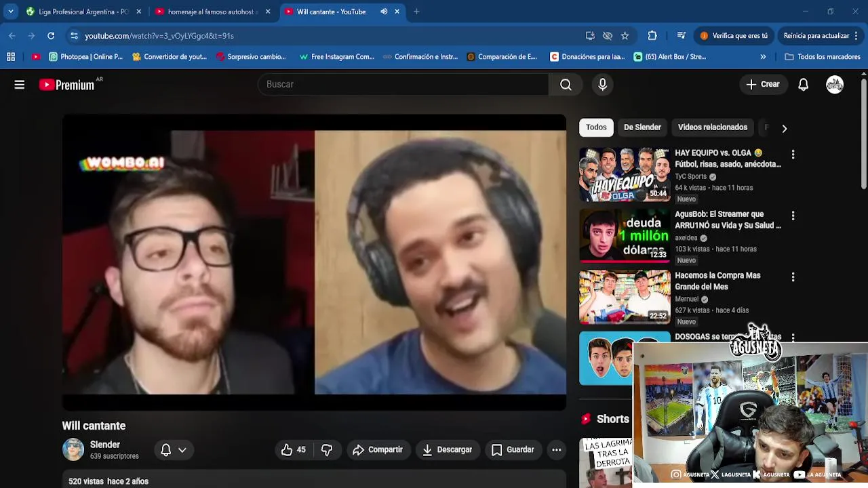Open the YouTube guide hamburger menu
This screenshot has height=488, width=868.
coord(20,85)
